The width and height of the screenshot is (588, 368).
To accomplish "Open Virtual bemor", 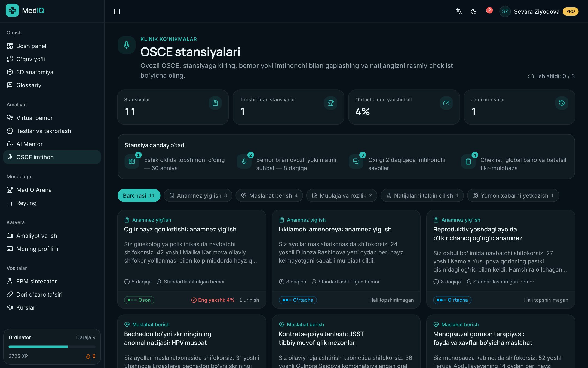I will (52, 118).
